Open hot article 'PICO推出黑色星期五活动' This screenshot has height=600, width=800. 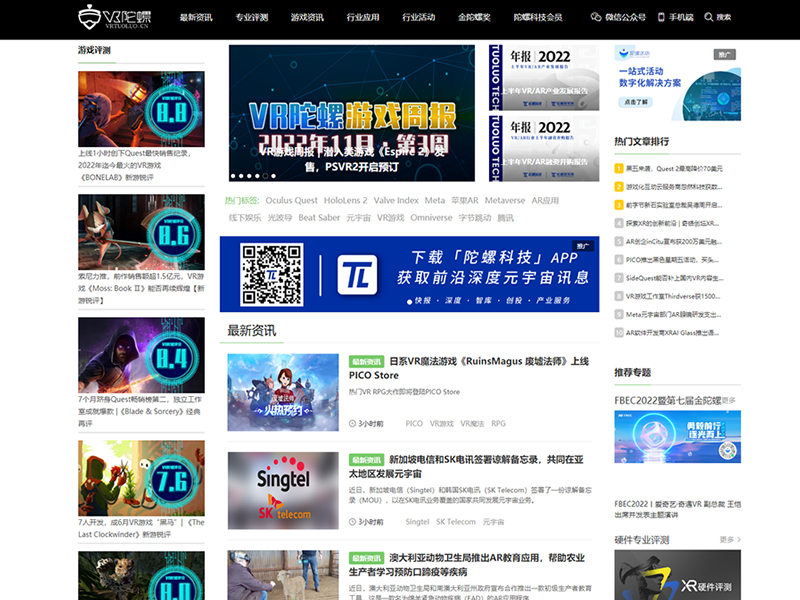tap(672, 260)
